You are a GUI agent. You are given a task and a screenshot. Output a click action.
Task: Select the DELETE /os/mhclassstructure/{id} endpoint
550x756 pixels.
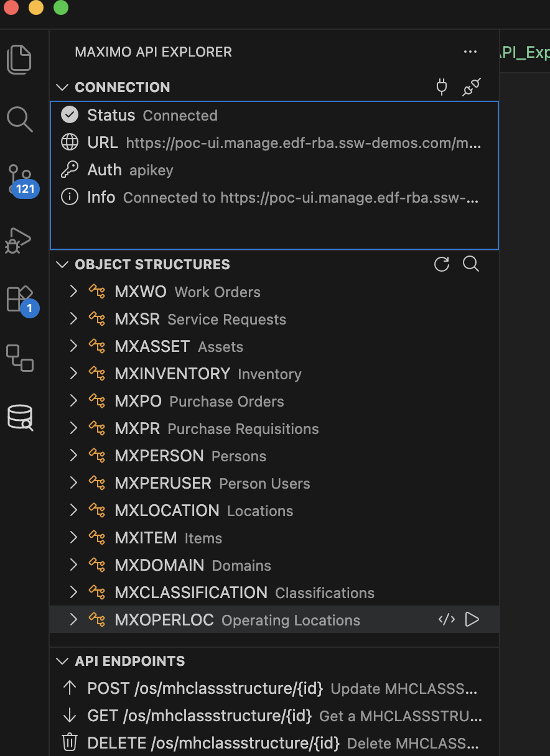[274, 743]
